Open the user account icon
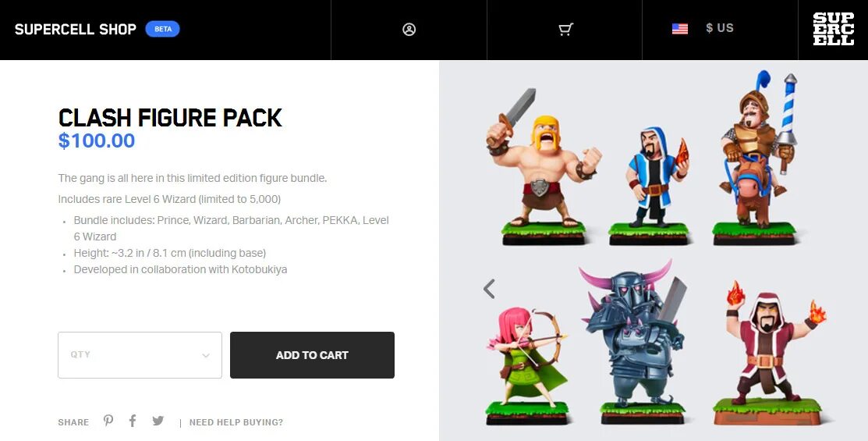This screenshot has height=441, width=868. coord(409,30)
